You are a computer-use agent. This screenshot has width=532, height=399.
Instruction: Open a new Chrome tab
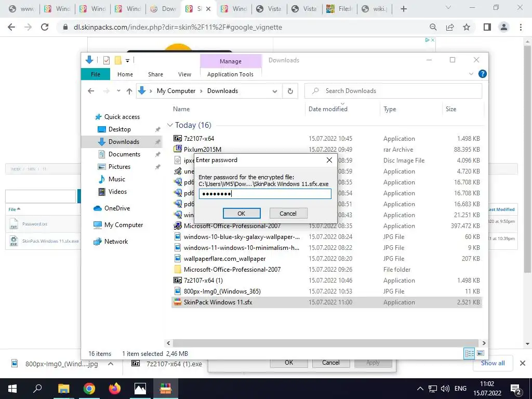pyautogui.click(x=403, y=9)
